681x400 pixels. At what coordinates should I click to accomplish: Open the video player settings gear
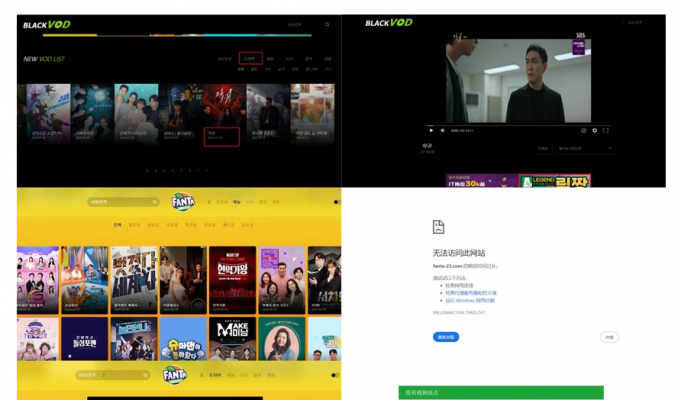(x=595, y=130)
